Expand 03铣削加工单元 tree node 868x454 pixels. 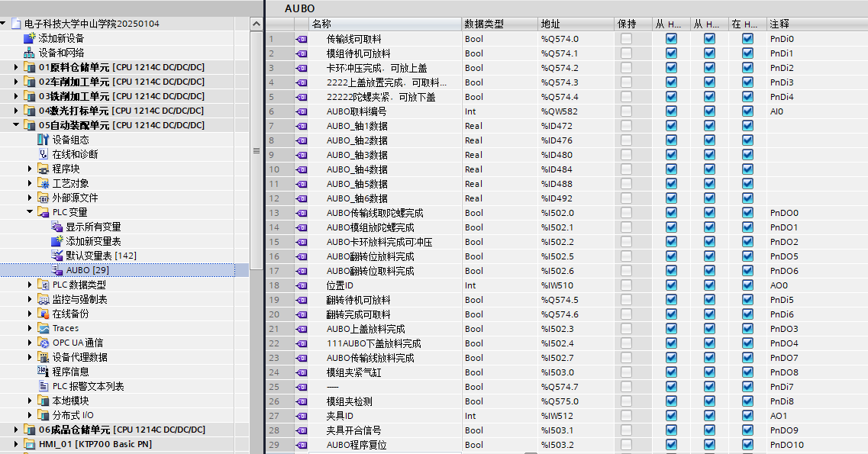tap(15, 95)
